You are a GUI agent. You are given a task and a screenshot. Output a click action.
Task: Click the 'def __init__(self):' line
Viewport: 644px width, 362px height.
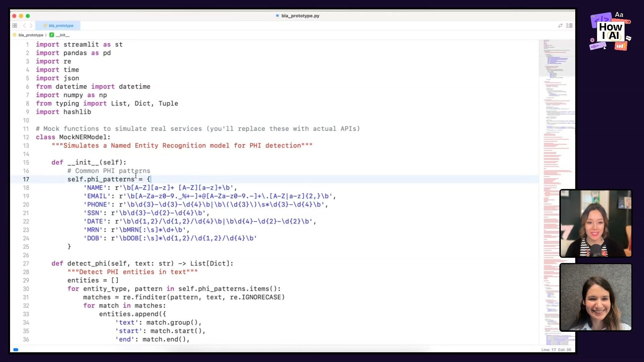tap(89, 162)
